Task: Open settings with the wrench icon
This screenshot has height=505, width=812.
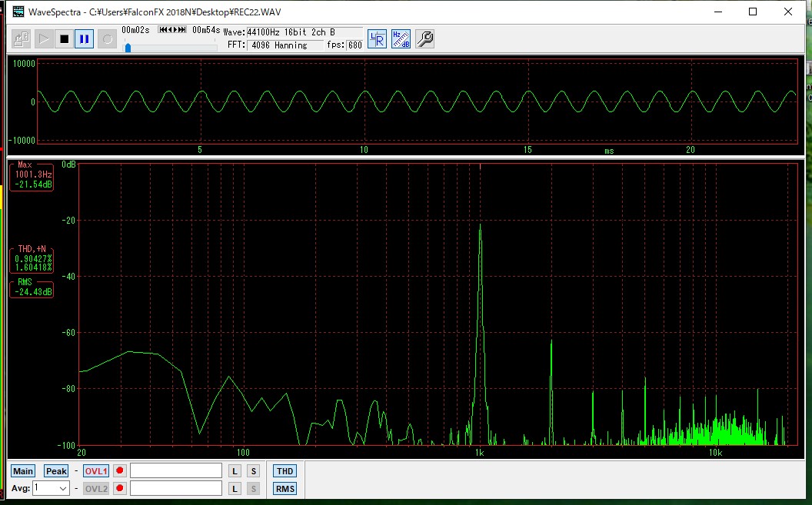Action: (x=425, y=39)
